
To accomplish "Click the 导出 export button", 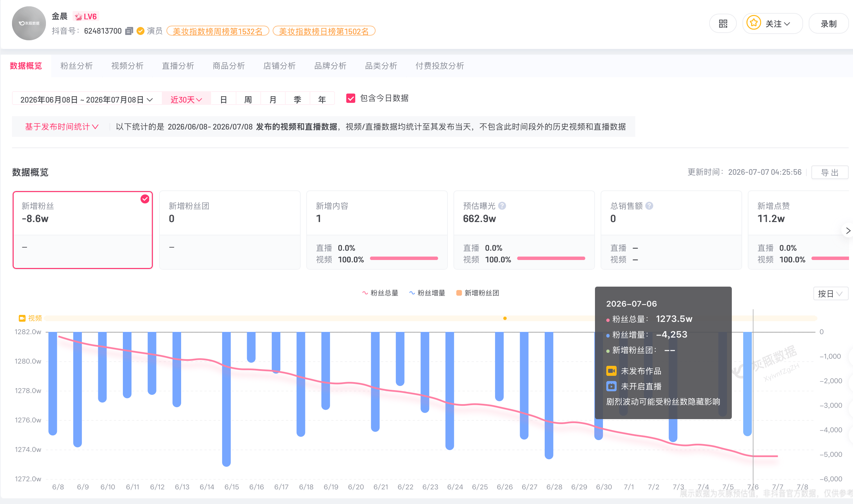I will (830, 172).
